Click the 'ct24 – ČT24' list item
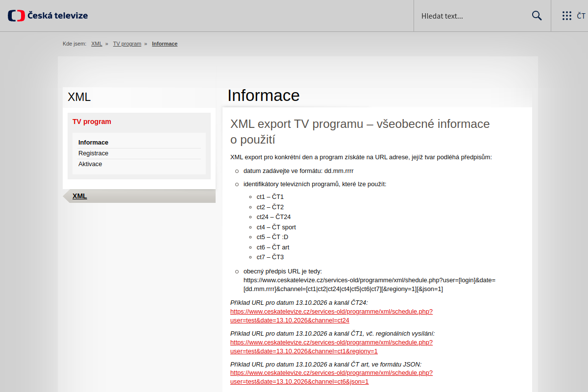This screenshot has height=392, width=588. coord(274,217)
